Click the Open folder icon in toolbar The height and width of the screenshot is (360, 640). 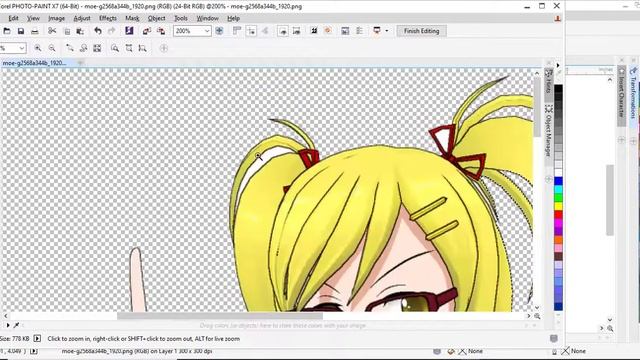pos(7,31)
